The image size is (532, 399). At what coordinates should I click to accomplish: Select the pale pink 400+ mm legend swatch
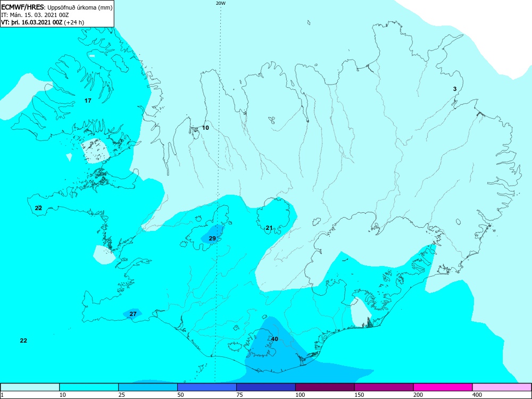pos(502,387)
